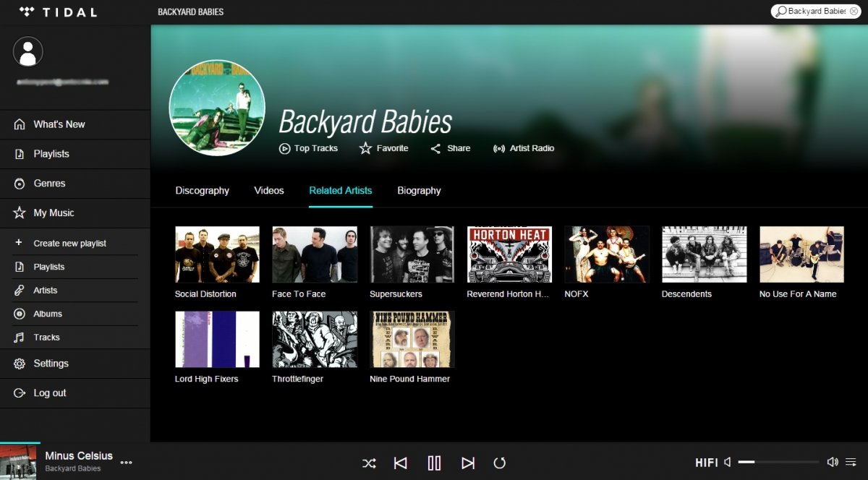Switch to the Discography tab
Image resolution: width=868 pixels, height=480 pixels.
pyautogui.click(x=203, y=191)
